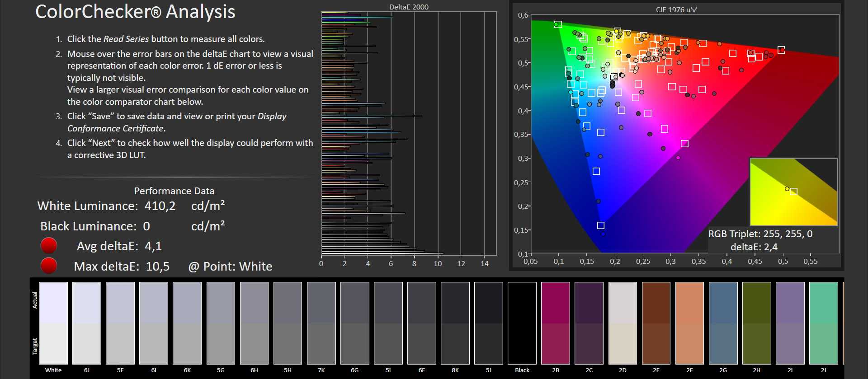Click the White color comparator swatch

pyautogui.click(x=53, y=323)
